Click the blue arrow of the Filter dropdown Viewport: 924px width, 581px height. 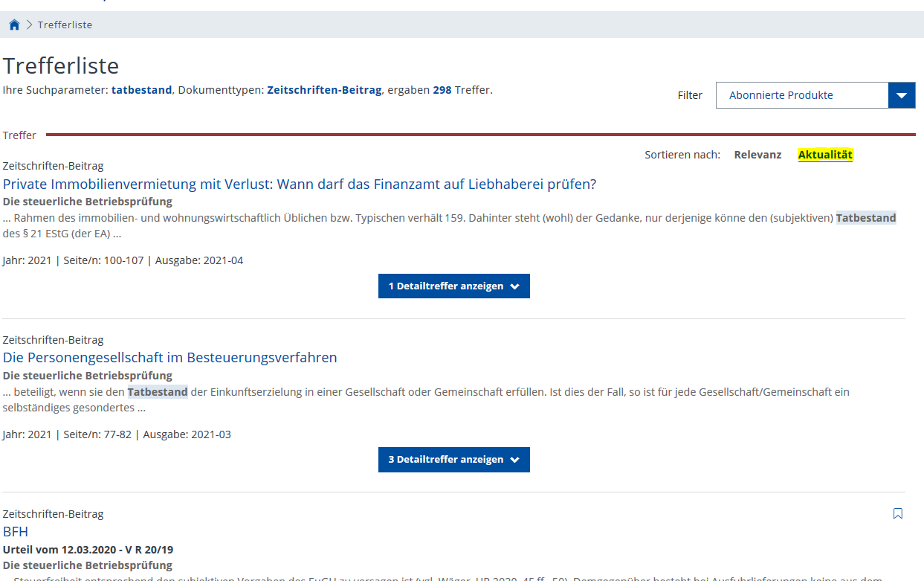click(x=902, y=95)
